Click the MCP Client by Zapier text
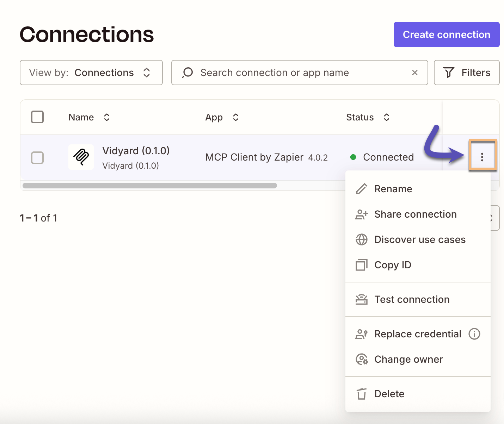The image size is (504, 424). (254, 157)
